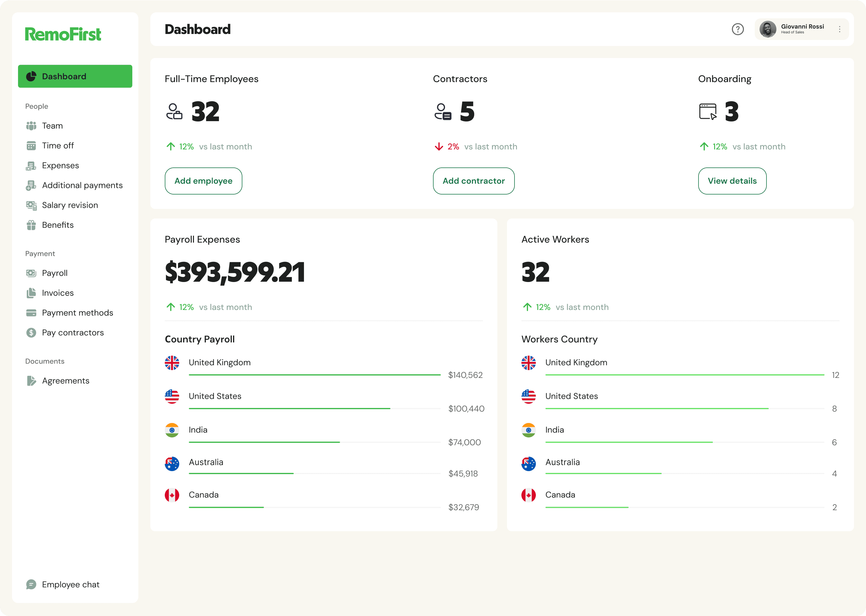Click View details under Onboarding
This screenshot has height=616, width=866.
pos(732,181)
